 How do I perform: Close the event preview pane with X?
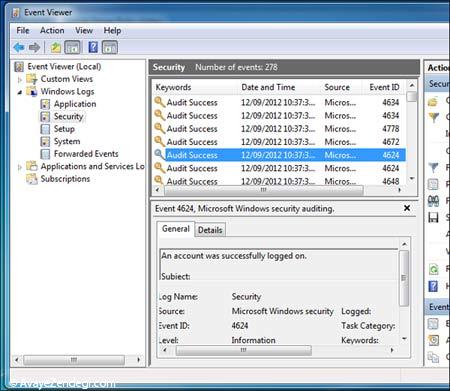coord(407,208)
